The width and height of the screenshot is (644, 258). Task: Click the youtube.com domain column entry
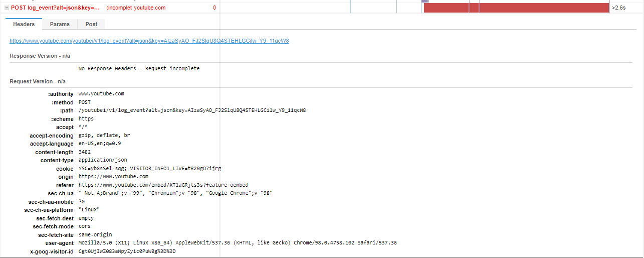(x=150, y=8)
